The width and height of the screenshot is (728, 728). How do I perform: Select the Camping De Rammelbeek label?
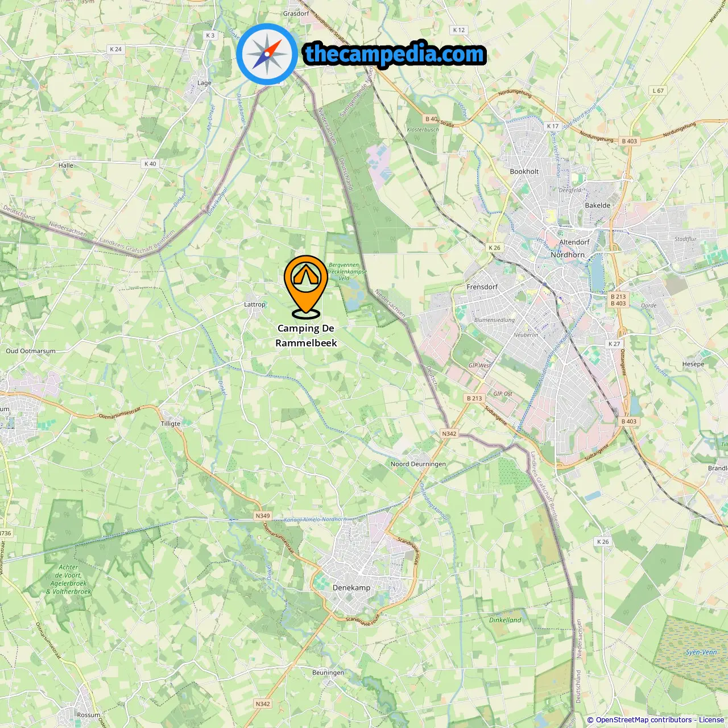306,336
